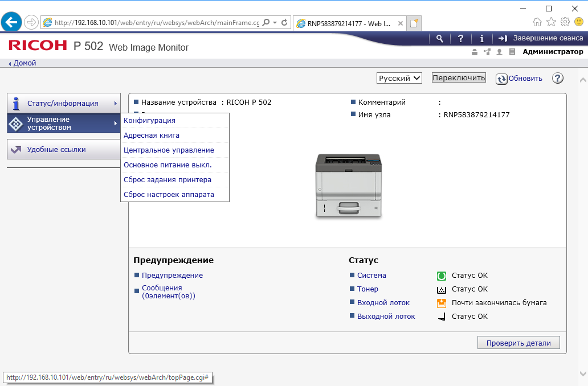Open Internet Explorer favorites star icon
The image size is (588, 386).
tap(551, 22)
